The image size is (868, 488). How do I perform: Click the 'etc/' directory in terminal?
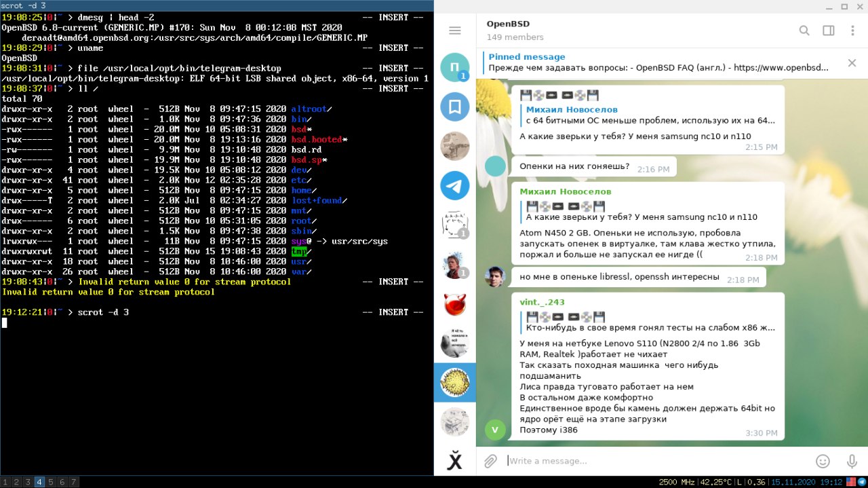point(301,180)
